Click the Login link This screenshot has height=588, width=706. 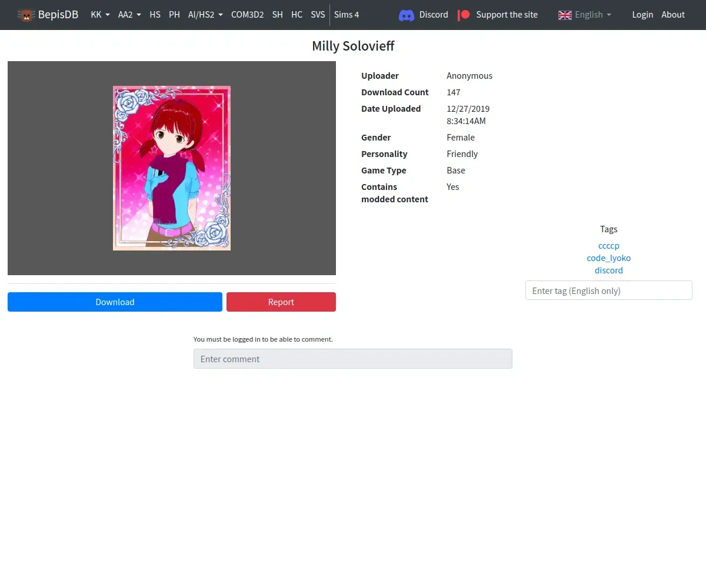pyautogui.click(x=642, y=15)
